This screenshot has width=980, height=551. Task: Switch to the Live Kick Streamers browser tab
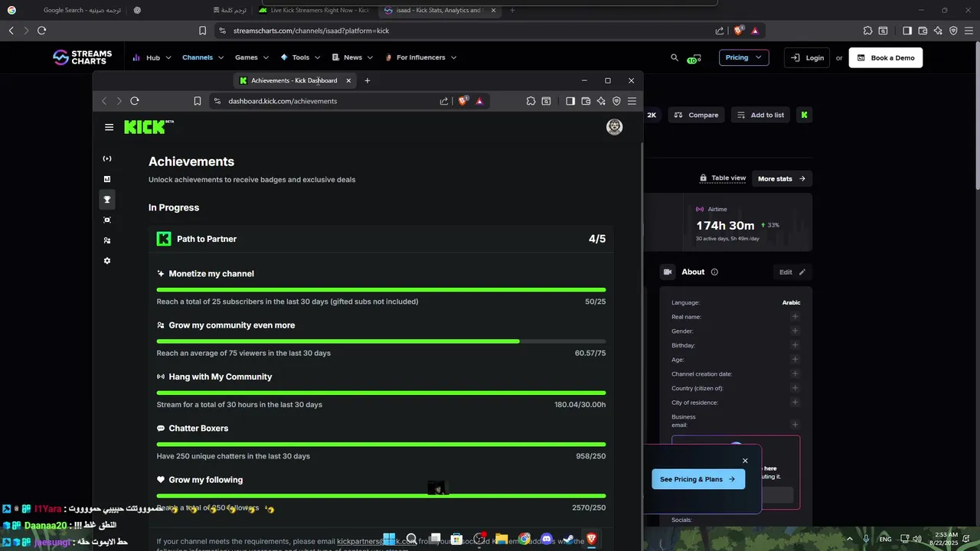coord(314,11)
